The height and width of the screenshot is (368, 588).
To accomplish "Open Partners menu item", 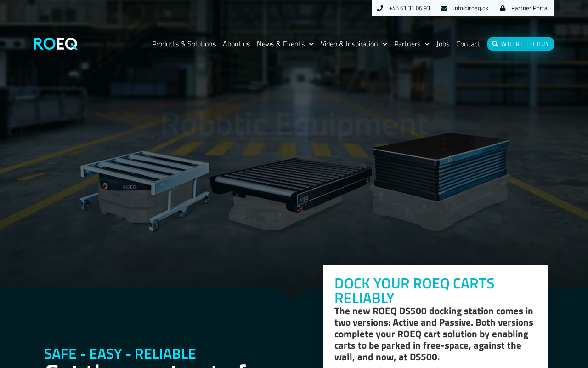I will [x=407, y=44].
